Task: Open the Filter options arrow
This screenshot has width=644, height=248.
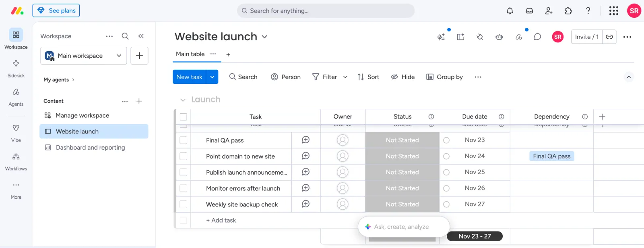Action: pos(345,77)
